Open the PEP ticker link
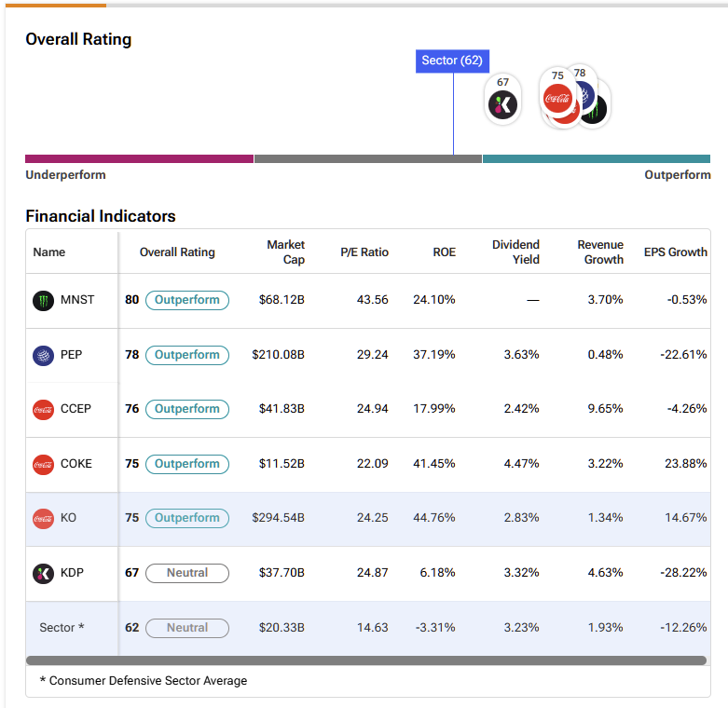 [71, 355]
